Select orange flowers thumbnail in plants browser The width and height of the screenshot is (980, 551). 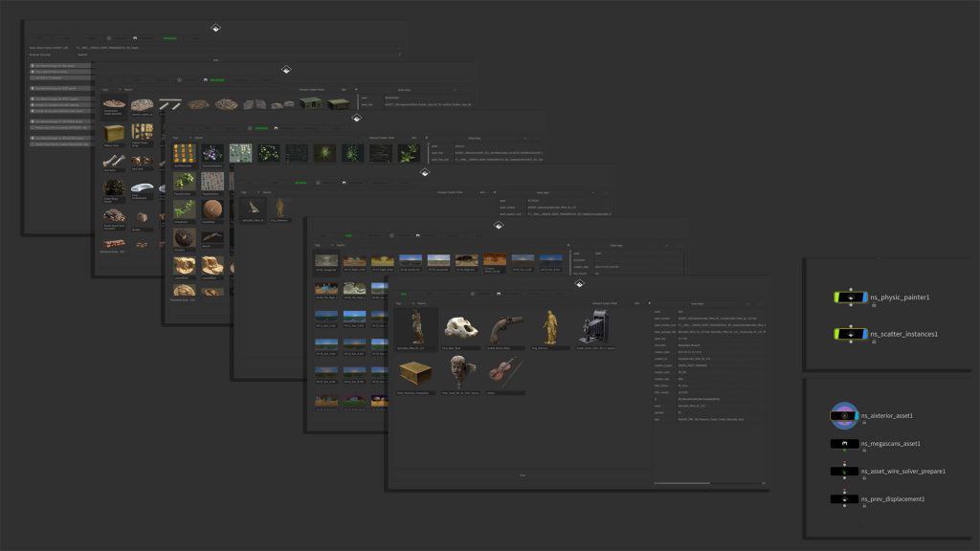184,153
